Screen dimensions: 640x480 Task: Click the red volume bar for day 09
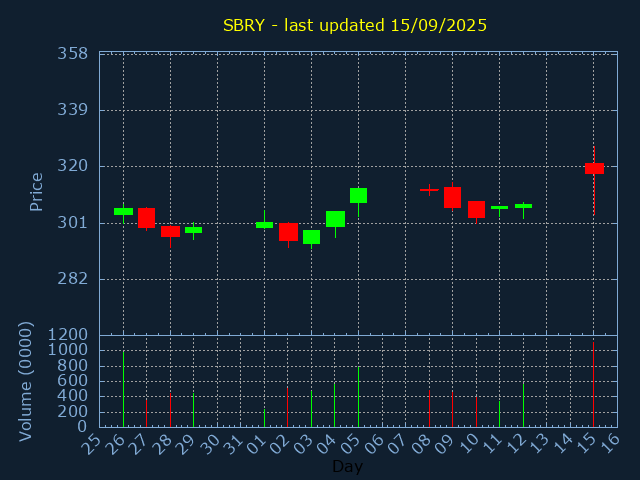452,409
